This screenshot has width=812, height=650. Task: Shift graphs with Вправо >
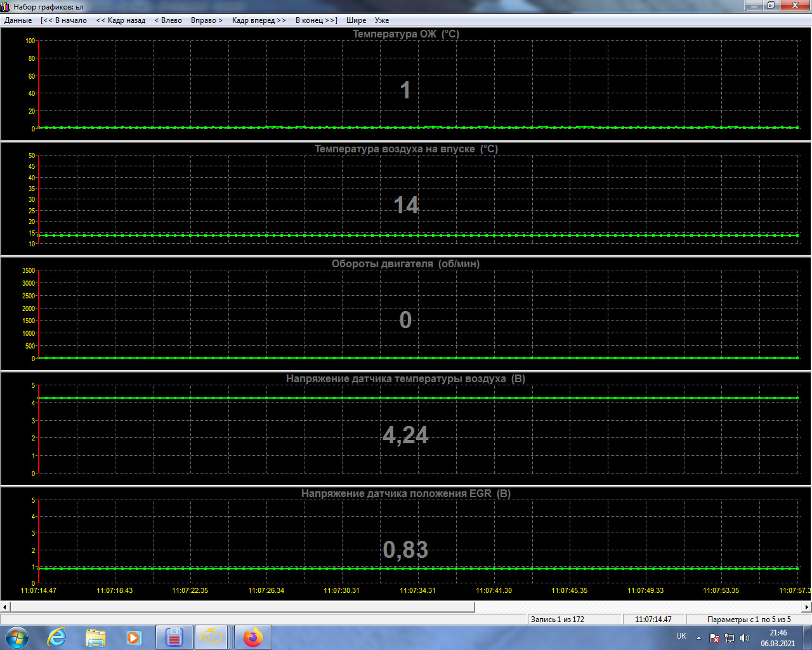pos(207,20)
